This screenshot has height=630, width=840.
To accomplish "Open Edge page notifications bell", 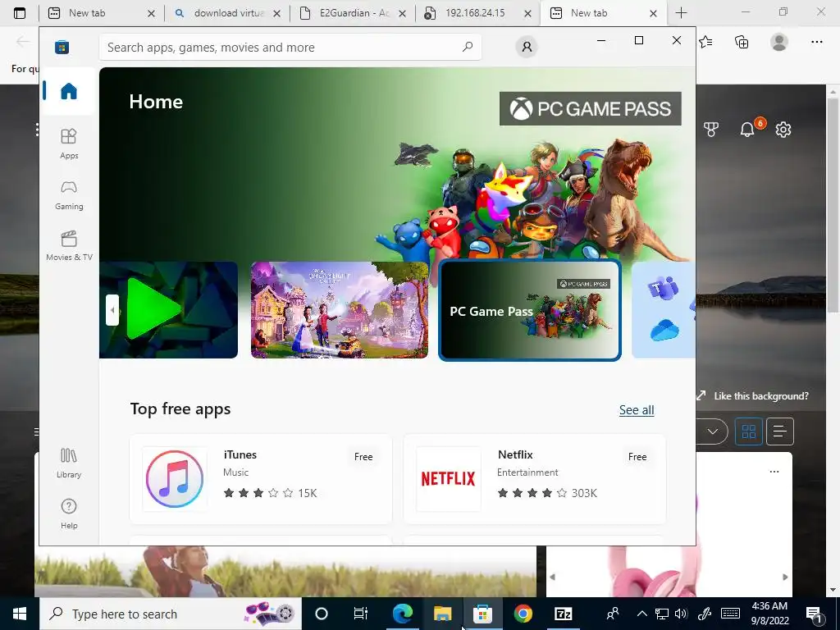I will [x=747, y=129].
